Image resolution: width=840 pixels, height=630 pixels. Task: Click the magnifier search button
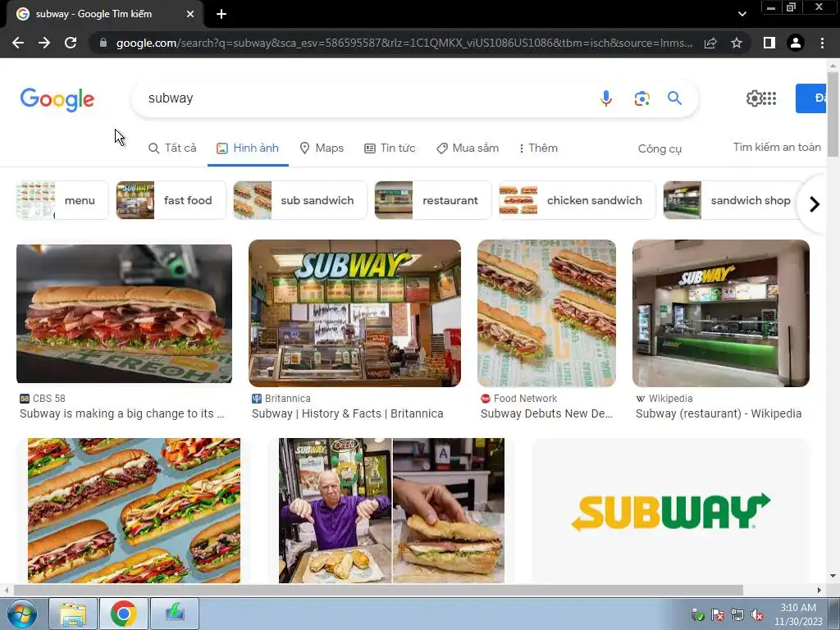pos(674,98)
